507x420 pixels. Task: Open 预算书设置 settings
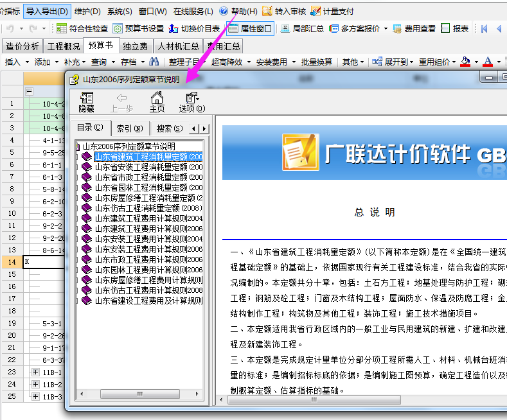pyautogui.click(x=138, y=29)
